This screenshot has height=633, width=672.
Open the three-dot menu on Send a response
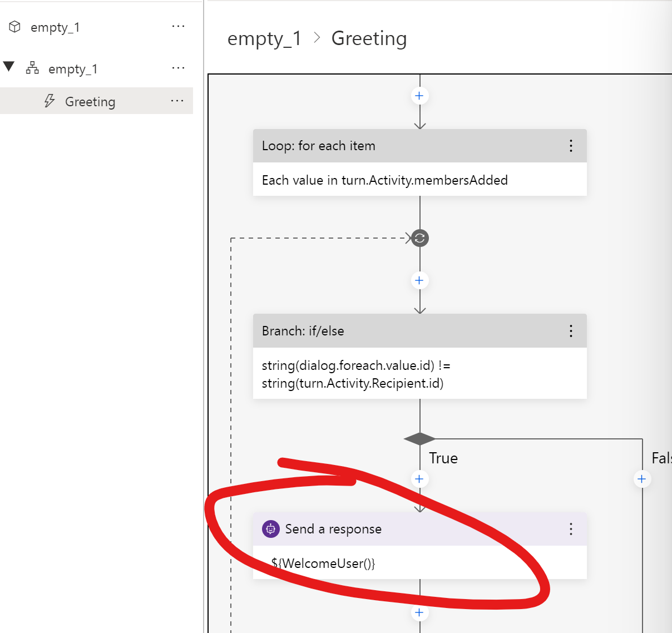(x=571, y=529)
